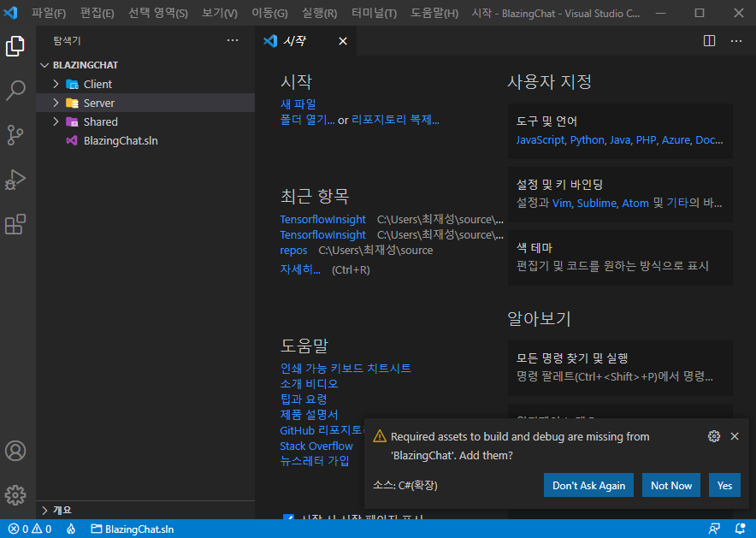Viewport: 756px width, 538px height.
Task: Click the 자세히... link
Action: pyautogui.click(x=300, y=269)
